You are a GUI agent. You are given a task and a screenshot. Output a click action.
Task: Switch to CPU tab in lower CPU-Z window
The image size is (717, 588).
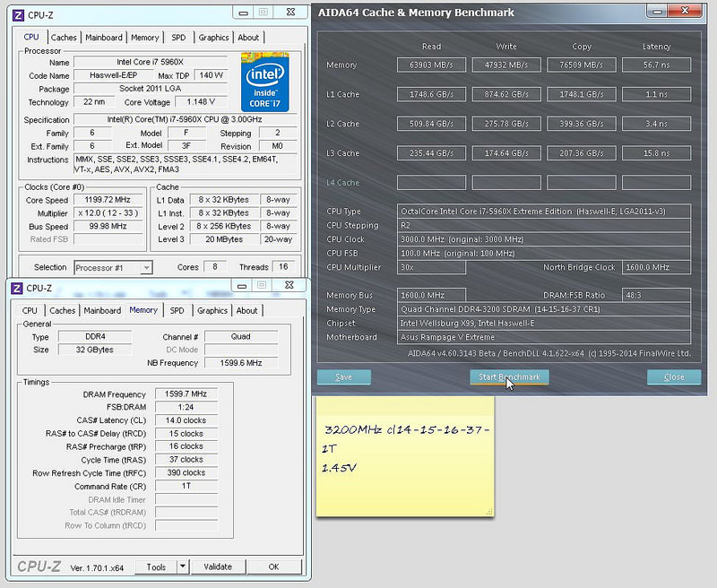point(30,310)
